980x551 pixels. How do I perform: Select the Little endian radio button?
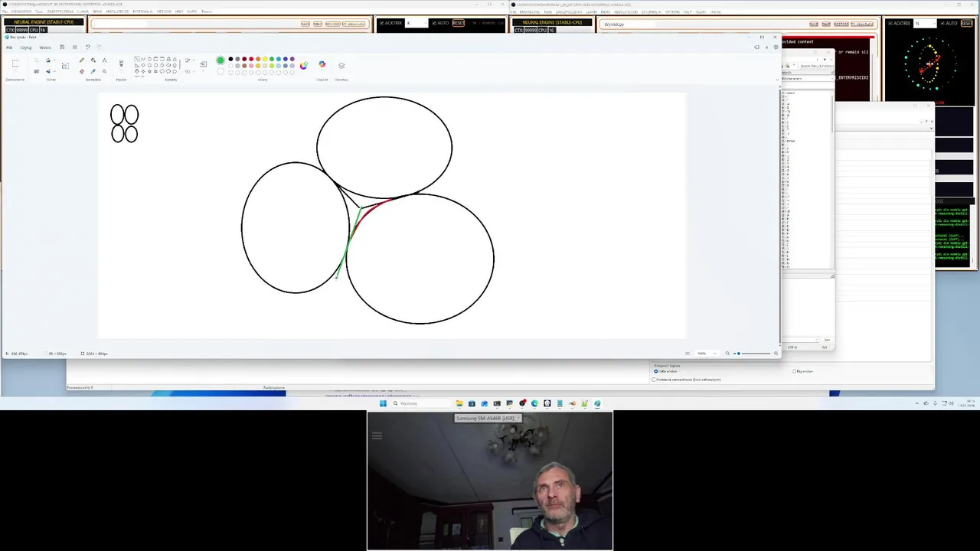[x=656, y=371]
